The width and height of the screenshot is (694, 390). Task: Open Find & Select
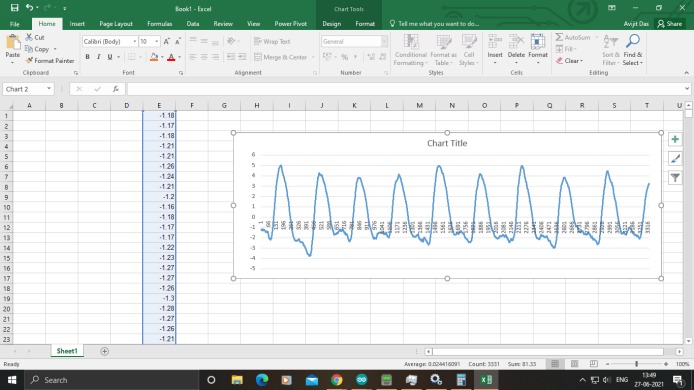coord(632,50)
